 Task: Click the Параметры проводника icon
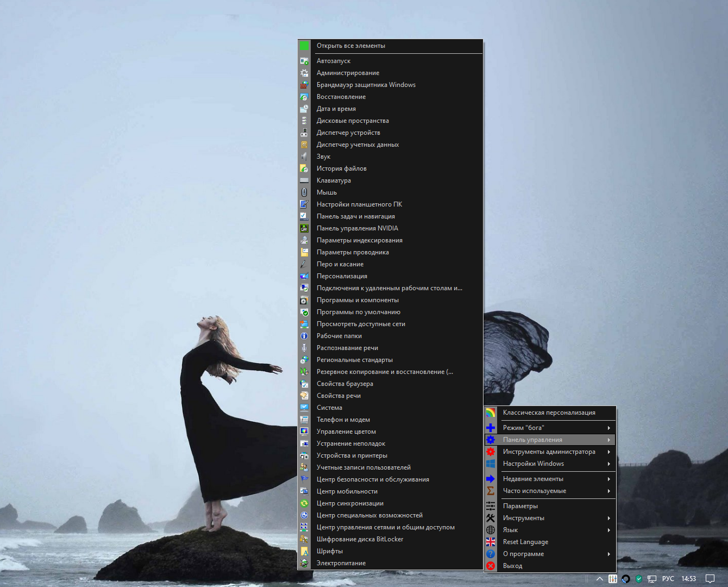304,252
